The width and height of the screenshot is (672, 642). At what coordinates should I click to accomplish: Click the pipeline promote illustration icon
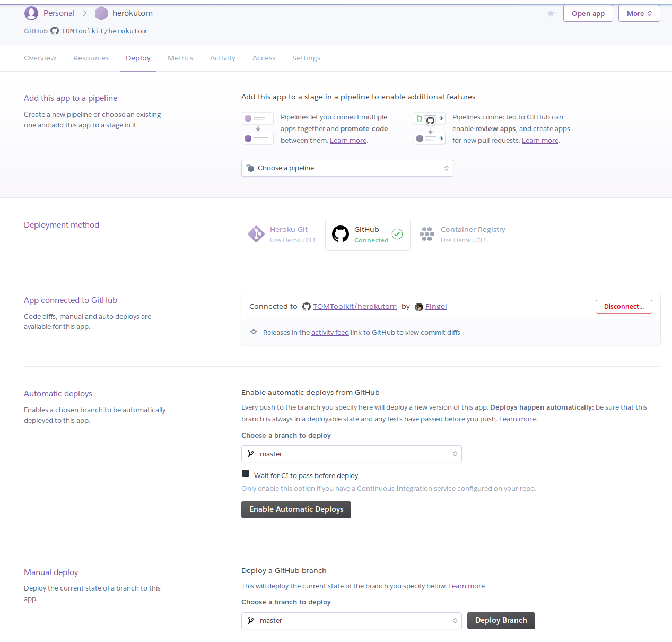click(x=258, y=128)
